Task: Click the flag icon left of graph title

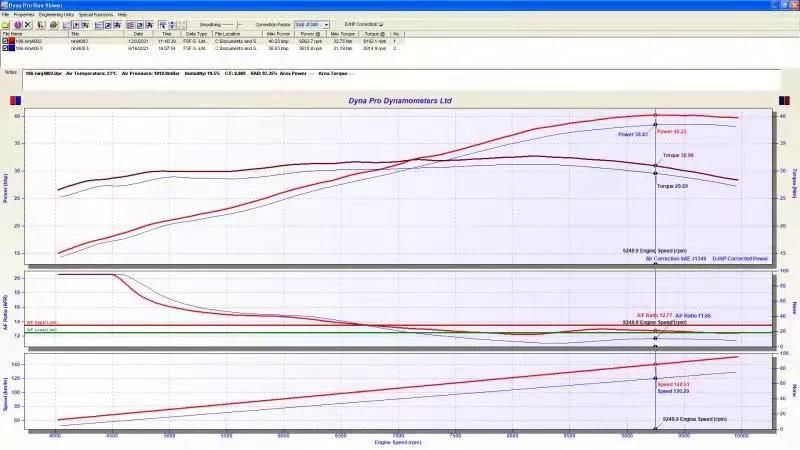Action: (10, 101)
